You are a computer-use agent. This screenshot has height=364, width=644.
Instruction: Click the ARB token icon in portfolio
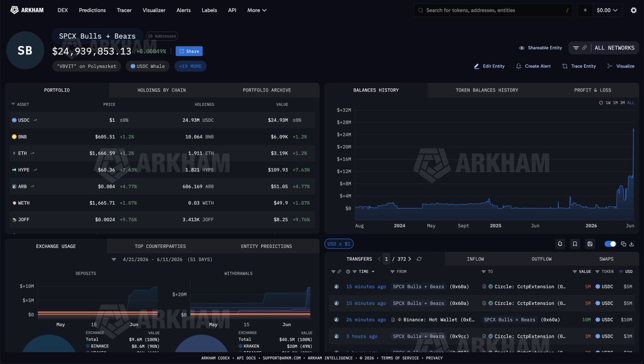14,186
